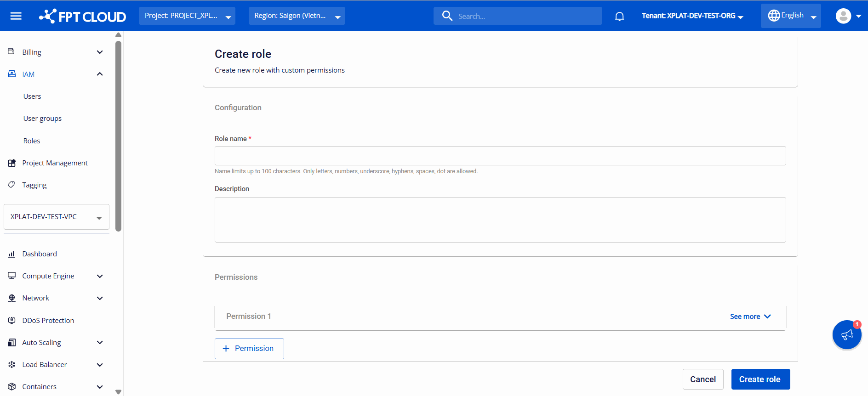Click the sidebar scrollbar thumb
The width and height of the screenshot is (868, 396).
click(118, 136)
